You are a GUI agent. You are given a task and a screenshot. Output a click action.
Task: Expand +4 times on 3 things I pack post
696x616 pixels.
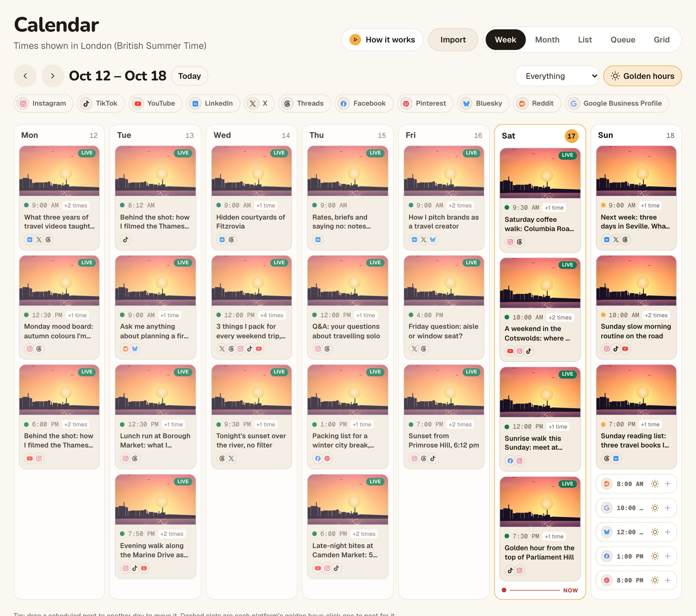271,315
